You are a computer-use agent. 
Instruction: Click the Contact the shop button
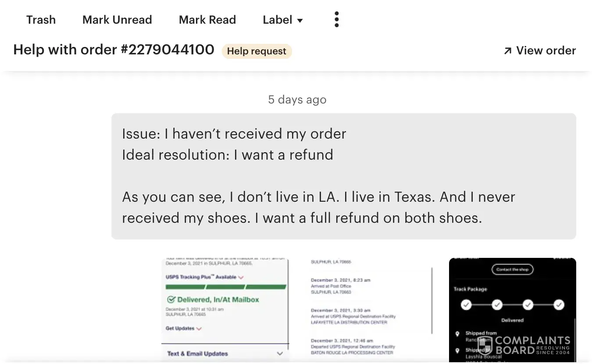(x=512, y=269)
